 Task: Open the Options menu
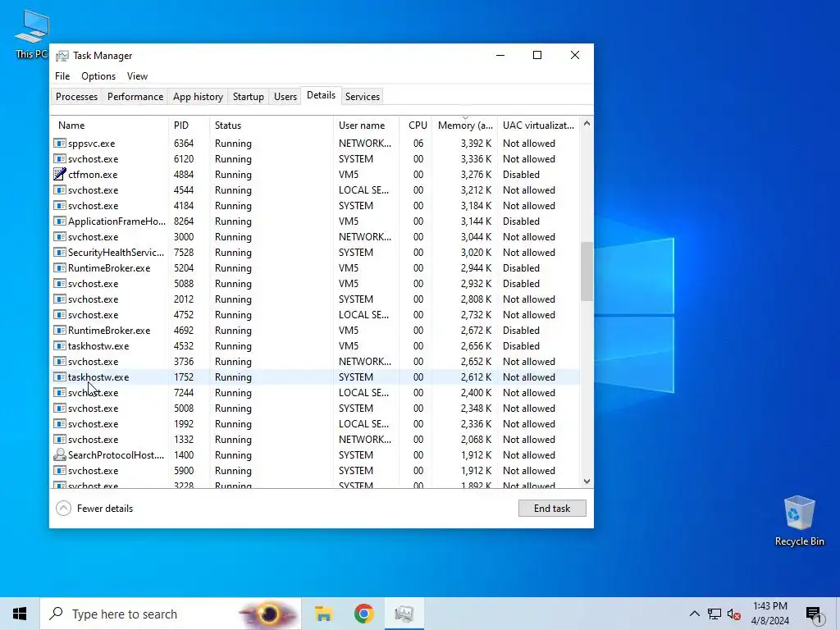[x=98, y=76]
